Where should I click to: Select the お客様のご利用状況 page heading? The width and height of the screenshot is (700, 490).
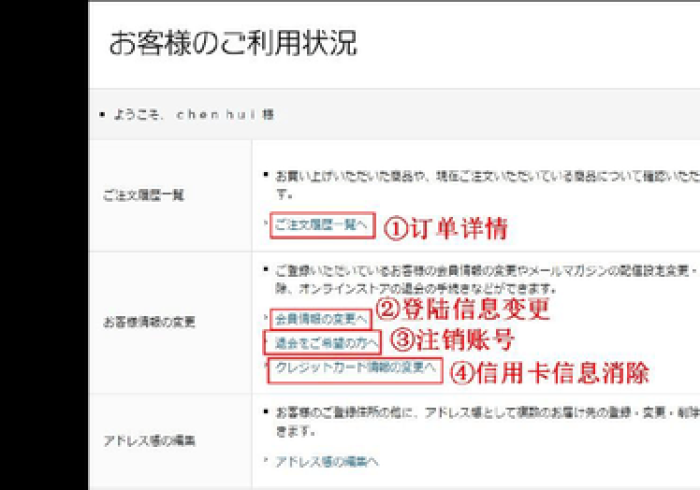point(233,43)
